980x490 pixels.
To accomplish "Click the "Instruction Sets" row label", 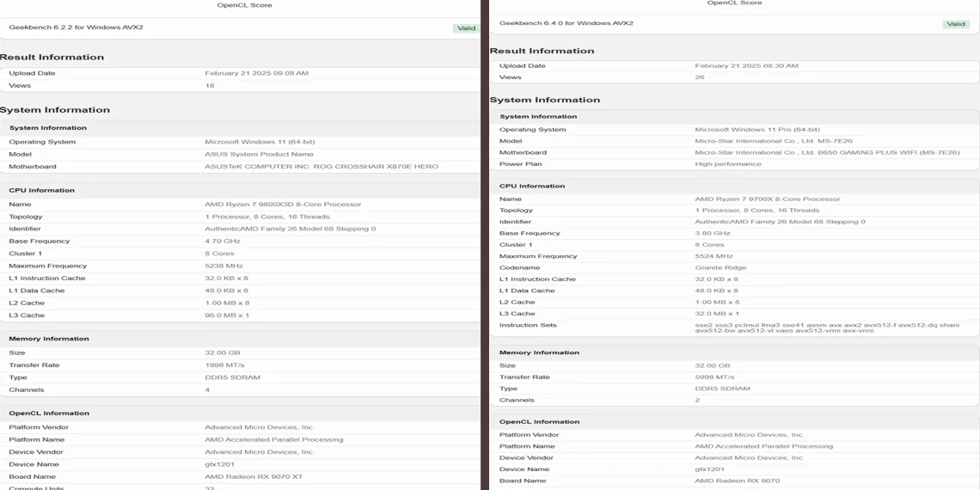I will 528,325.
